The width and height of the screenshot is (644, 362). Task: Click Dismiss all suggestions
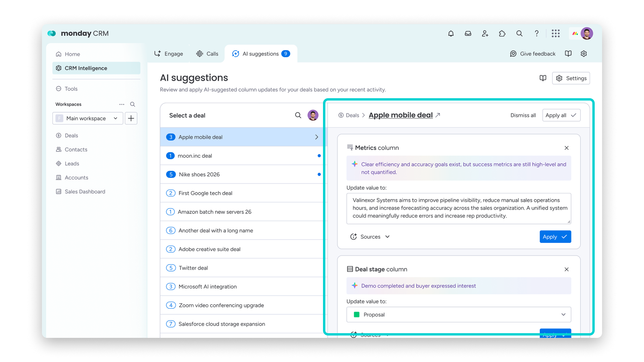click(x=523, y=115)
